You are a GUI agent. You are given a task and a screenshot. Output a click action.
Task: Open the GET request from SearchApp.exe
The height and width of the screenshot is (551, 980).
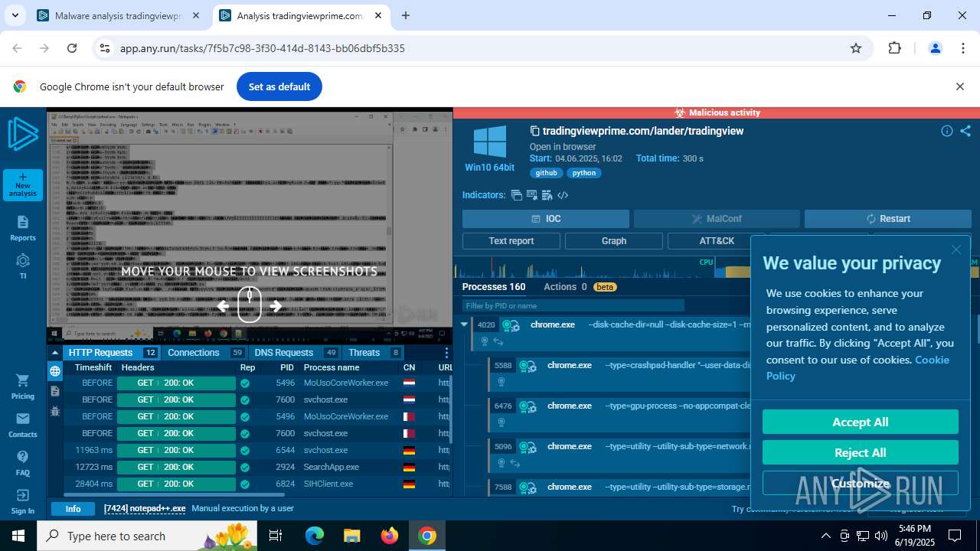click(x=176, y=467)
